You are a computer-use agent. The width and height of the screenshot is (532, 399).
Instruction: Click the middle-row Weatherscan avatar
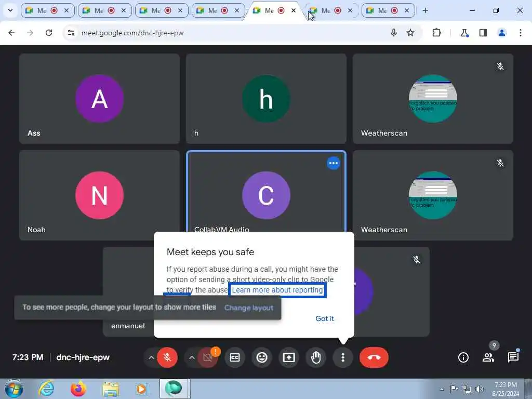tap(433, 195)
